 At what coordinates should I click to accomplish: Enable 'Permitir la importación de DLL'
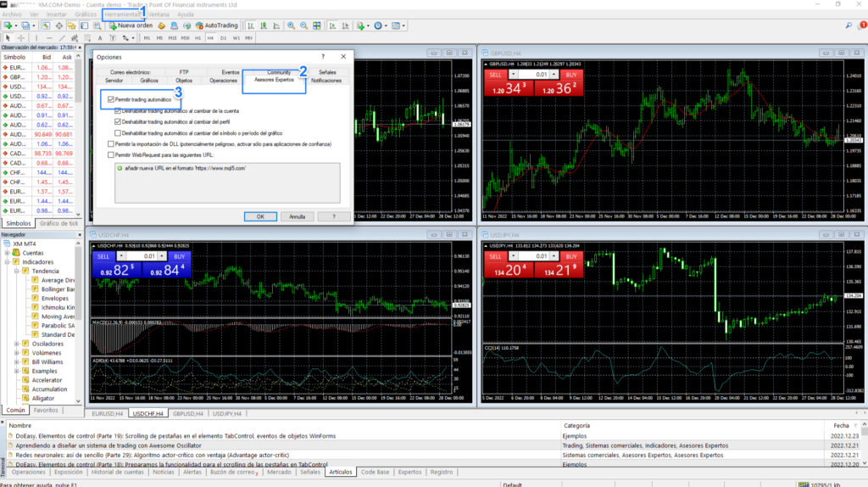[111, 144]
